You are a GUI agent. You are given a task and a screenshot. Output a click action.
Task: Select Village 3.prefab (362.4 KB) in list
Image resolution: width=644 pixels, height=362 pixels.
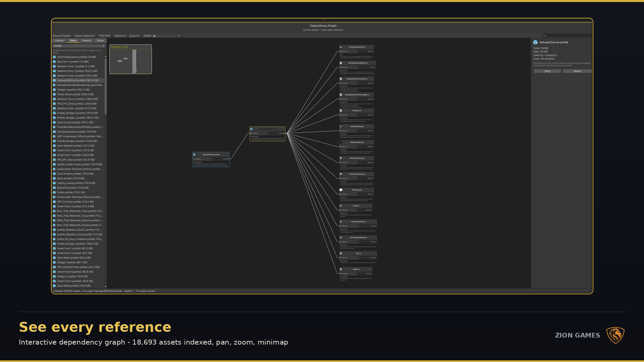78,90
